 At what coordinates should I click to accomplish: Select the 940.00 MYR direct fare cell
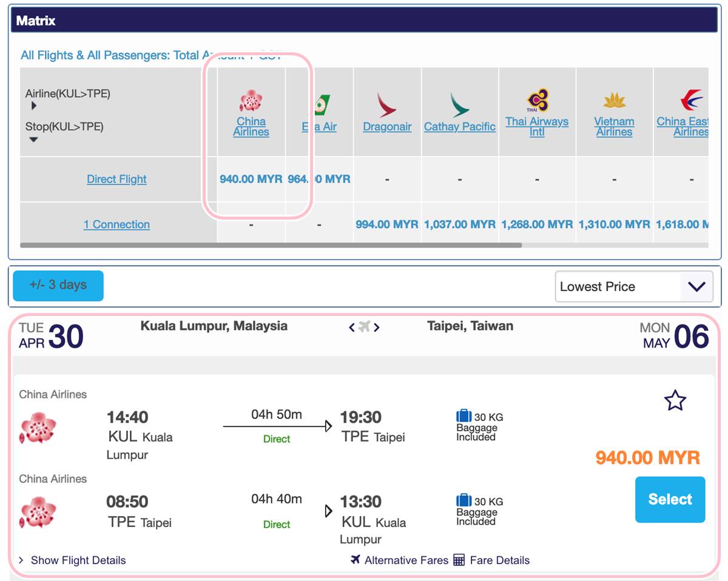[251, 179]
